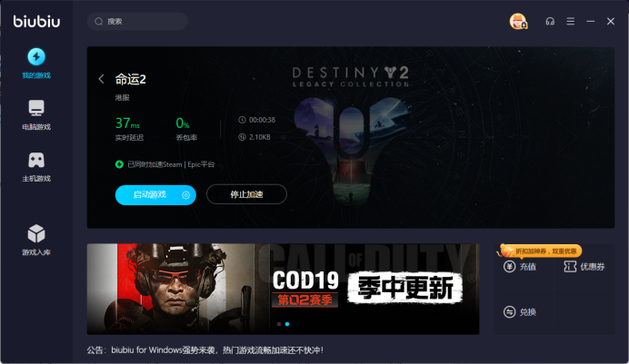Select the second banner carousel dot
Viewport: 629px width, 364px height.
[287, 324]
